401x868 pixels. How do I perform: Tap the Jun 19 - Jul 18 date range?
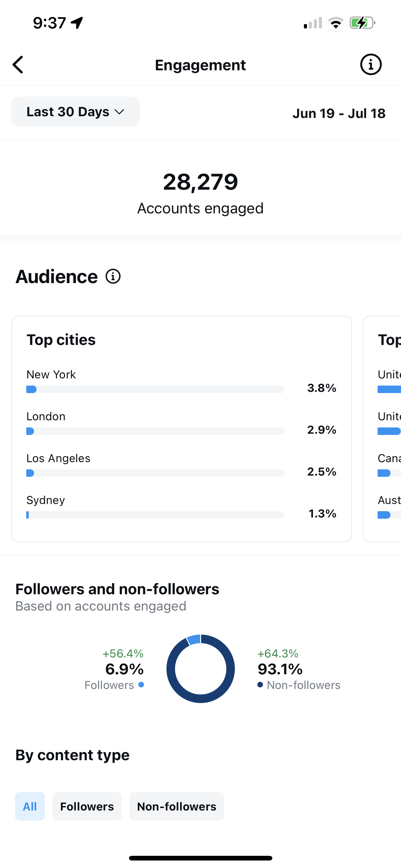[339, 113]
